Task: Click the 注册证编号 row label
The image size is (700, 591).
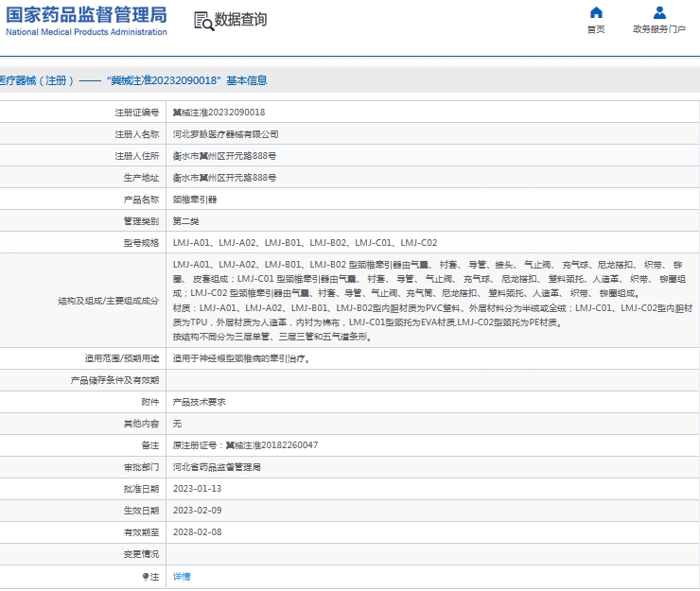Action: point(136,113)
